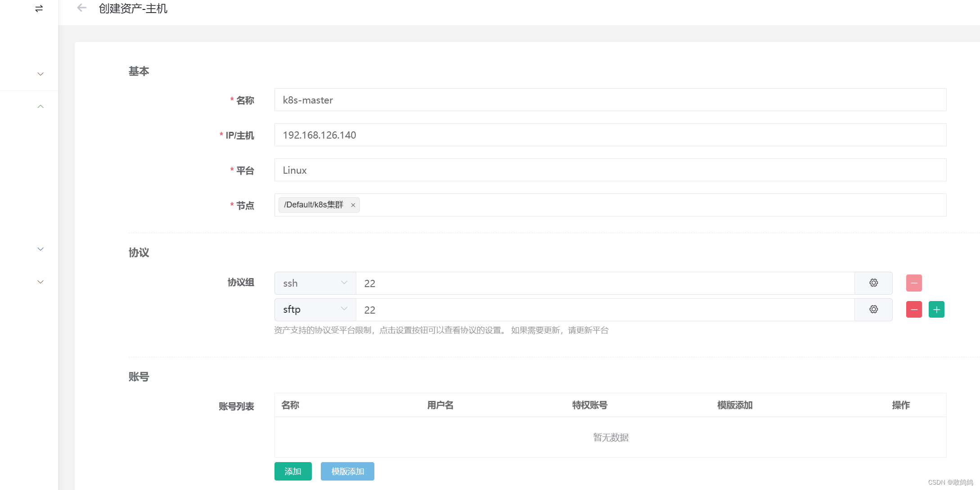This screenshot has width=980, height=490.
Task: Click the IP/主机 address field
Action: [x=610, y=135]
